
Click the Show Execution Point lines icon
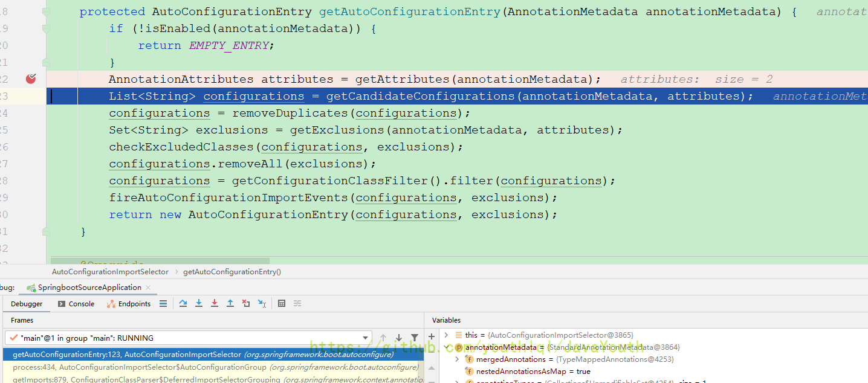163,303
